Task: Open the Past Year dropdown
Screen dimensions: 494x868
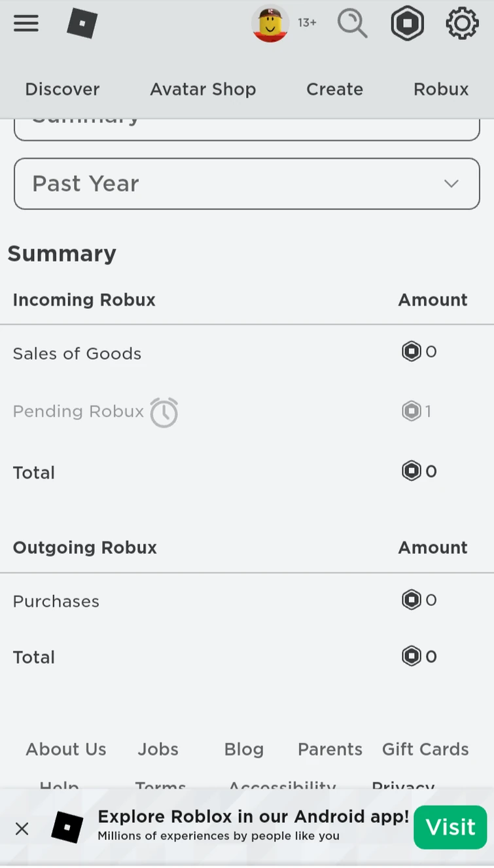Action: point(247,184)
